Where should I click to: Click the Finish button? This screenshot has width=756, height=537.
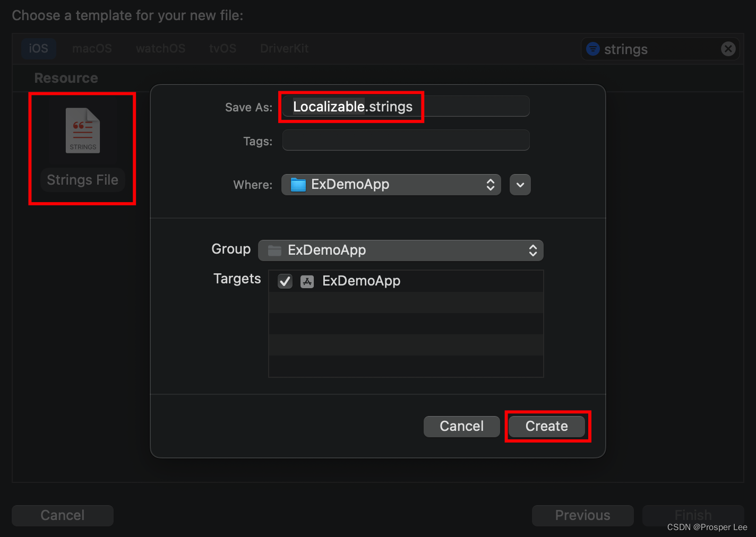tap(693, 515)
